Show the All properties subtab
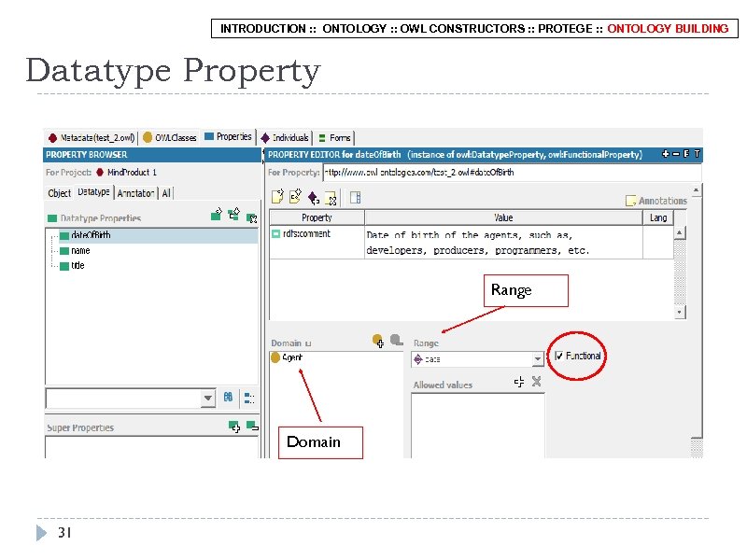This screenshot has height=560, width=747. [166, 193]
